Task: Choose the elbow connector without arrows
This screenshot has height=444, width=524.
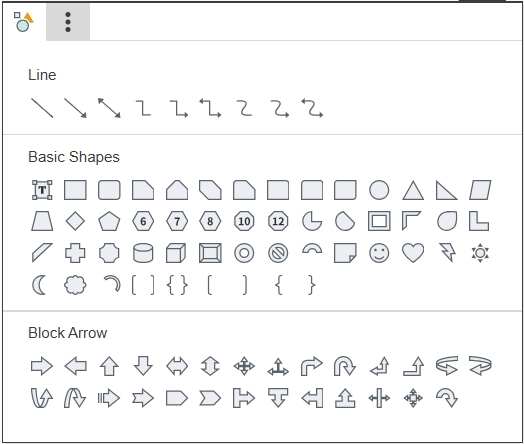Action: click(143, 108)
